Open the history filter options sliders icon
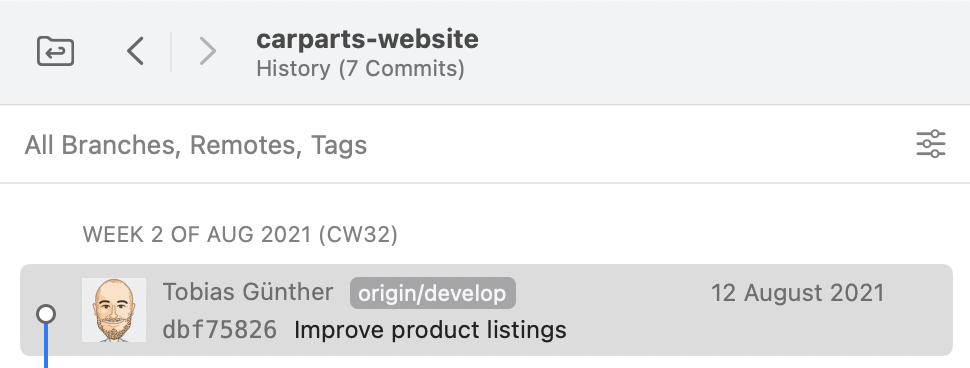The width and height of the screenshot is (970, 368). click(930, 144)
